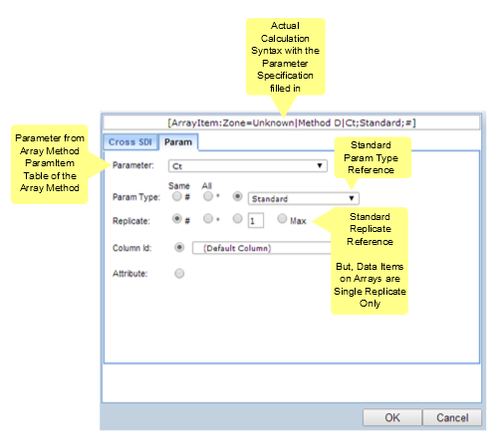This screenshot has width=498, height=448.
Task: Select the Replicate # radio button
Action: [x=177, y=219]
